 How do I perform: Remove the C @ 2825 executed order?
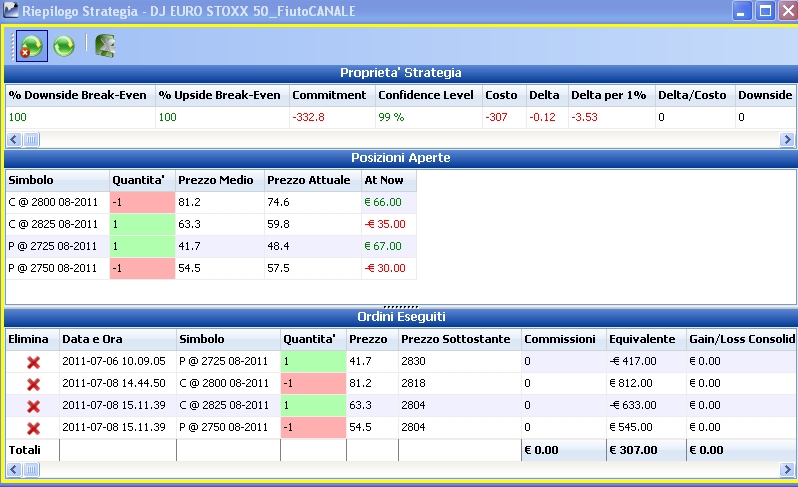click(33, 406)
